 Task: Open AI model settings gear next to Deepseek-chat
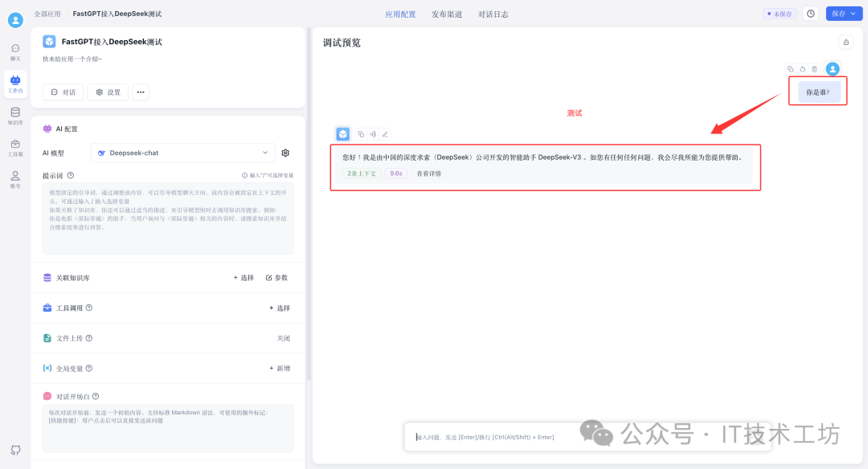(x=285, y=153)
